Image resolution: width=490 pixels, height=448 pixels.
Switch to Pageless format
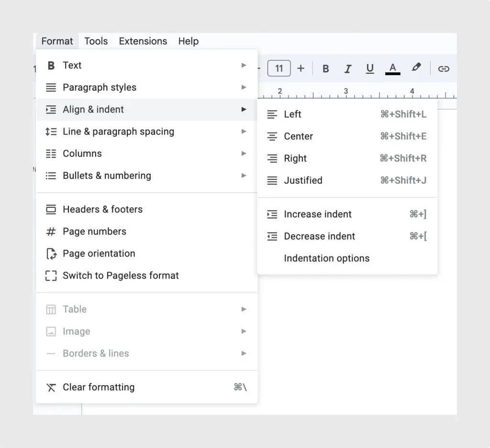(121, 276)
